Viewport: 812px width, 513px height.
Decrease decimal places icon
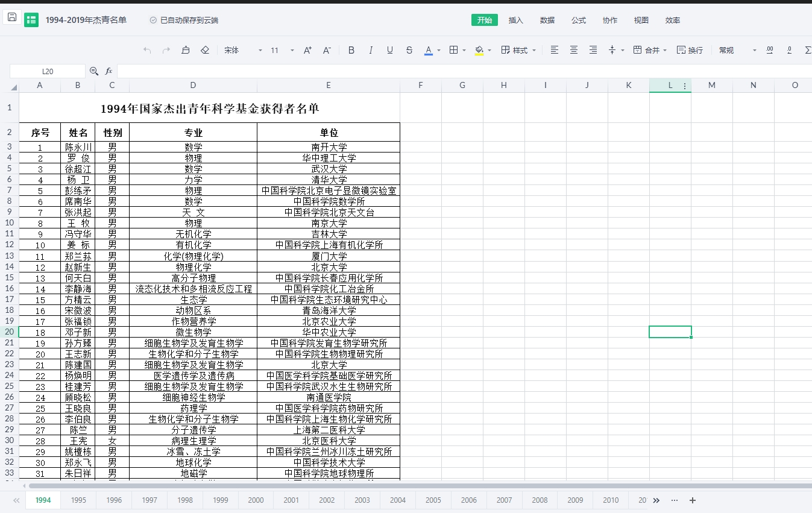click(789, 50)
